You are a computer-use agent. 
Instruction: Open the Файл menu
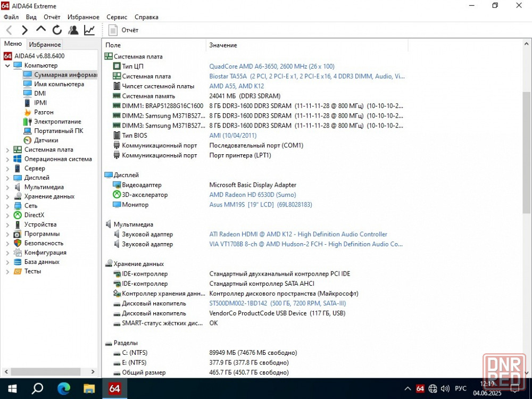click(x=11, y=17)
